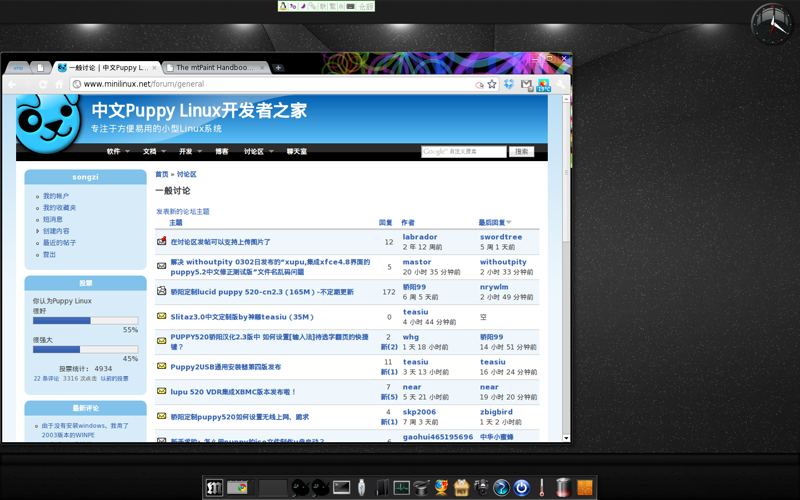Screen dimensions: 800x500
Task: Click the 45% poll result bar
Action: point(86,349)
